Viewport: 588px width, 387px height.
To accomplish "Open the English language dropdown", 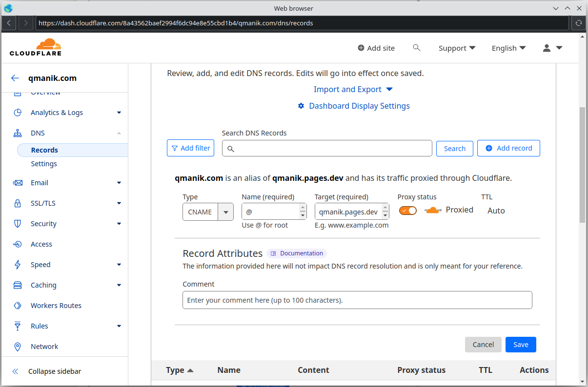I will pos(508,48).
